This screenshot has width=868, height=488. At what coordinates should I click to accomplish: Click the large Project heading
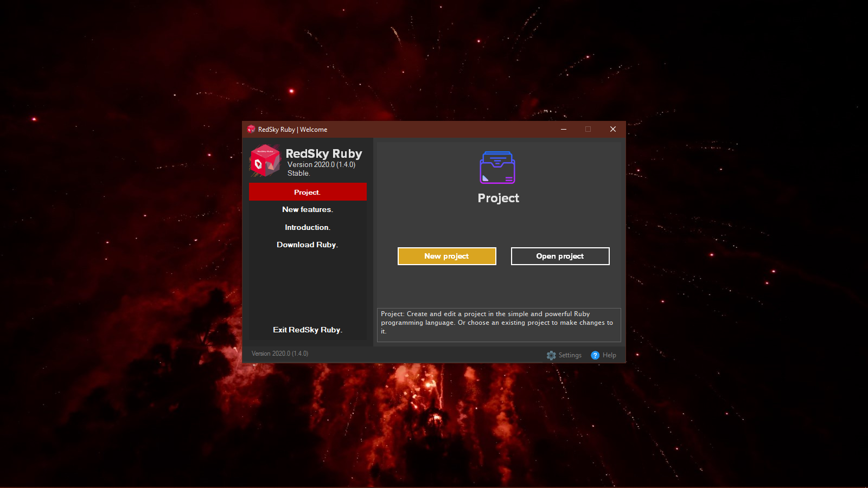pyautogui.click(x=499, y=198)
